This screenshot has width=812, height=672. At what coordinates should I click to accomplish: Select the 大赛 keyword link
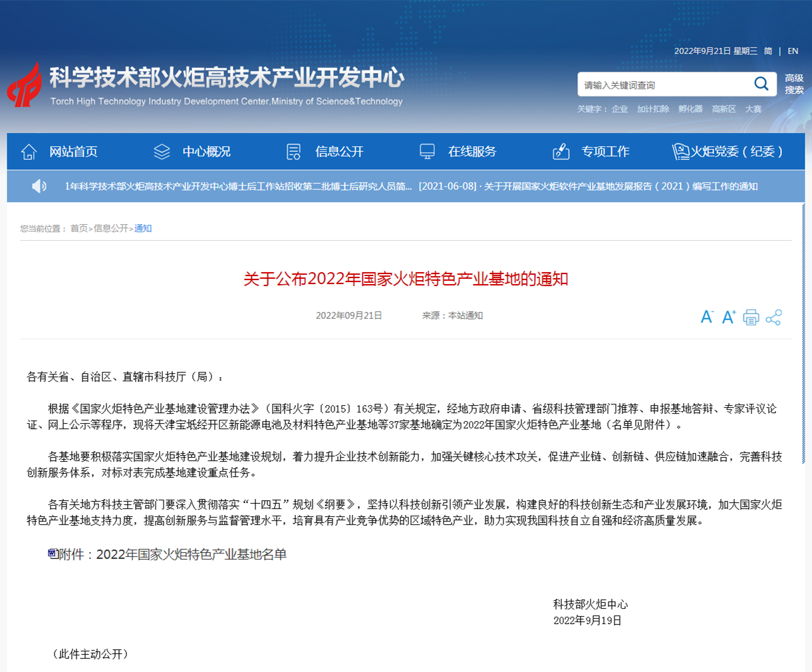753,109
